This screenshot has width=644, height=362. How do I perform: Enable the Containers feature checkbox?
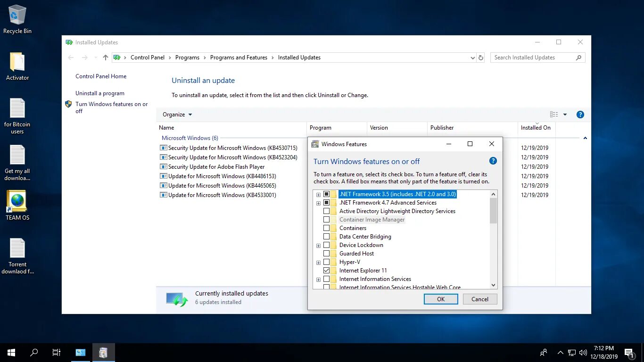coord(326,228)
